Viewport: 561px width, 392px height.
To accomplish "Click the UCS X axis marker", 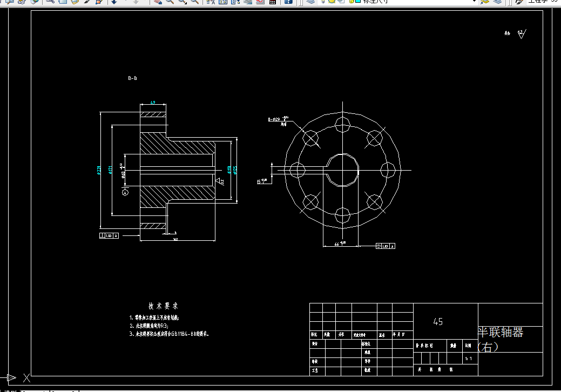I will (x=27, y=378).
